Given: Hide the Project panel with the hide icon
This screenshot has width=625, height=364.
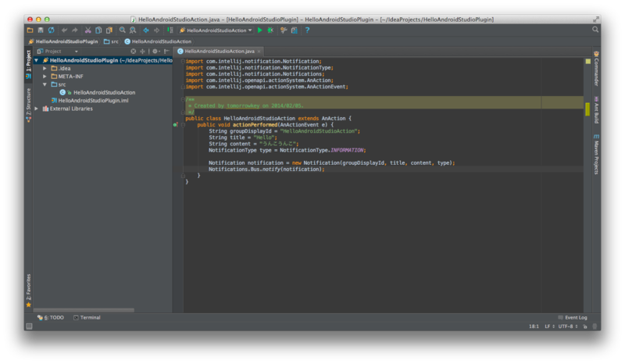Looking at the screenshot, I should click(x=166, y=52).
